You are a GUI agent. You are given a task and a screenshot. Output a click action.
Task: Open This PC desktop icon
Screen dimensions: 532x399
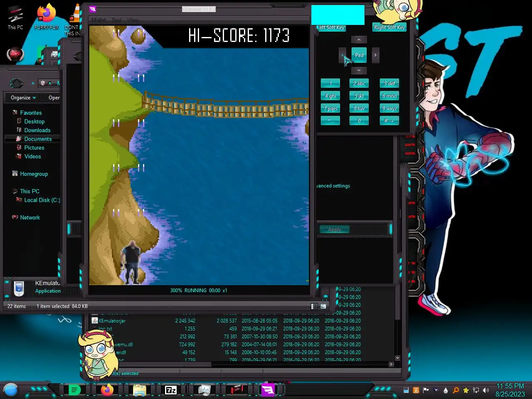[15, 17]
